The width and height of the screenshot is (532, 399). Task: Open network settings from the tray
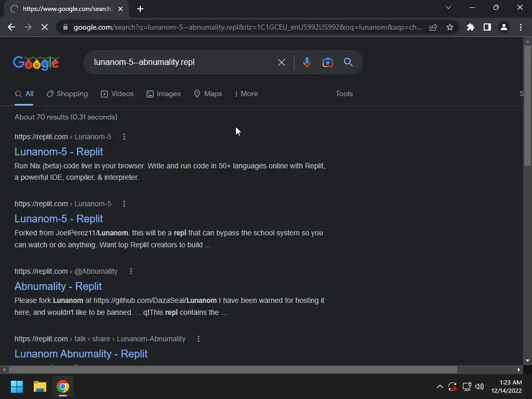pos(467,387)
